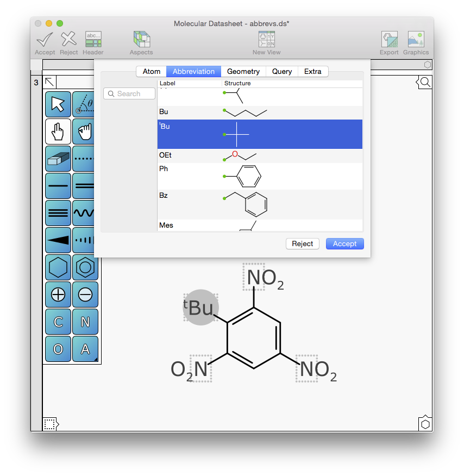Click the positive charge tool

point(58,295)
